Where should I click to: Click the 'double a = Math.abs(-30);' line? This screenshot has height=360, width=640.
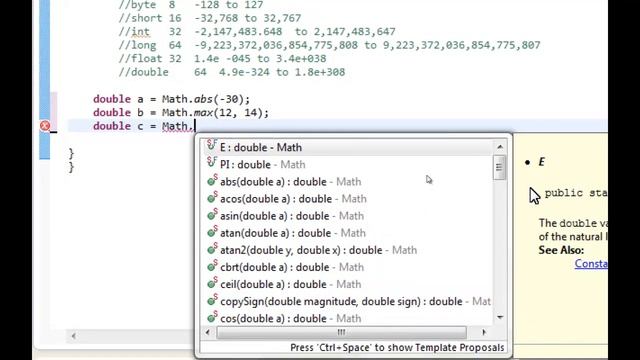pyautogui.click(x=171, y=99)
